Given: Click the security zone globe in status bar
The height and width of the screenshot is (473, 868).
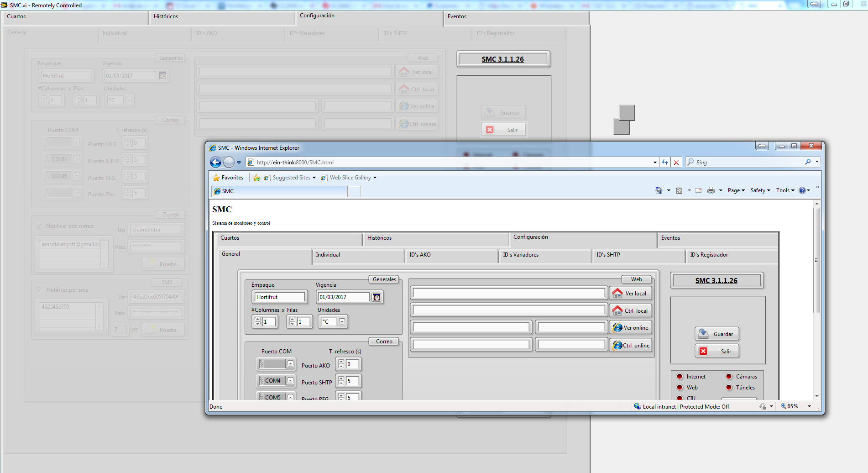Looking at the screenshot, I should 637,406.
